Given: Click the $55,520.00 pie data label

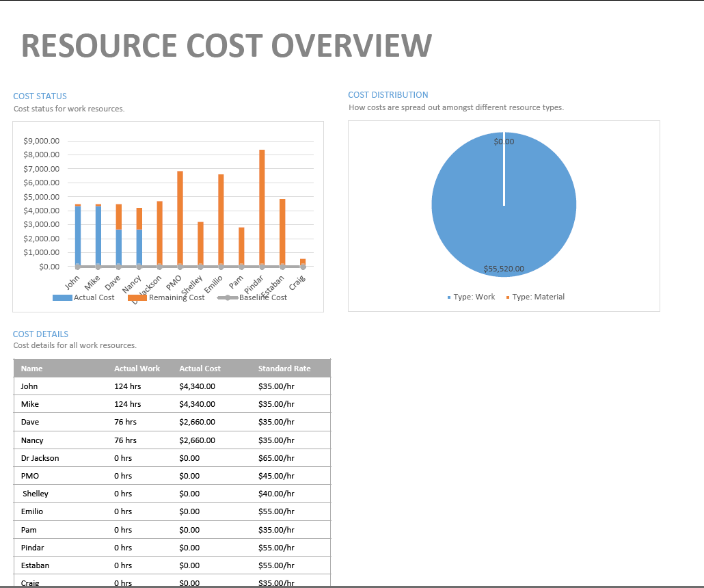Looking at the screenshot, I should (504, 269).
